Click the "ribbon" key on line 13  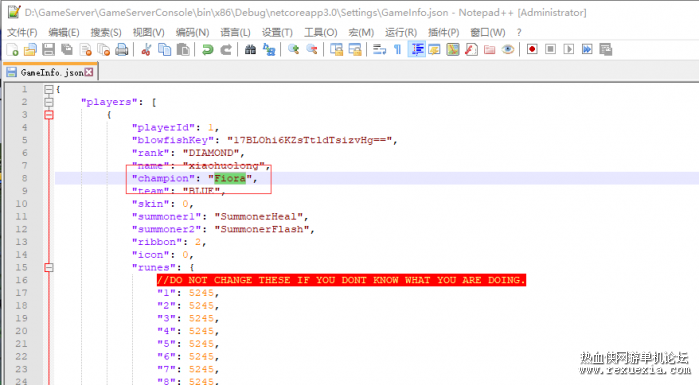157,242
